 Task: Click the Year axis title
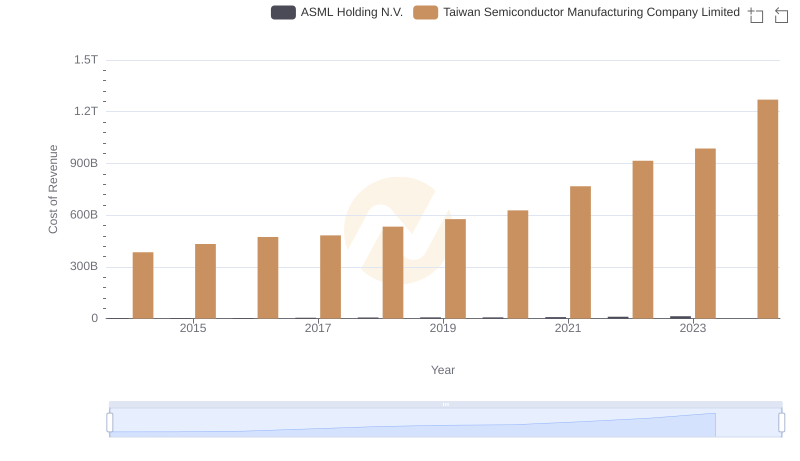tap(443, 370)
